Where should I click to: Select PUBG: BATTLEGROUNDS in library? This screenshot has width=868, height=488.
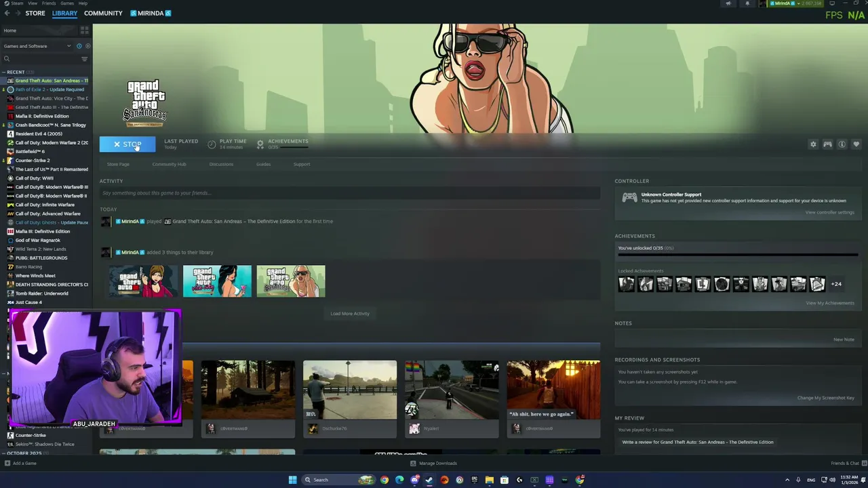click(x=41, y=258)
